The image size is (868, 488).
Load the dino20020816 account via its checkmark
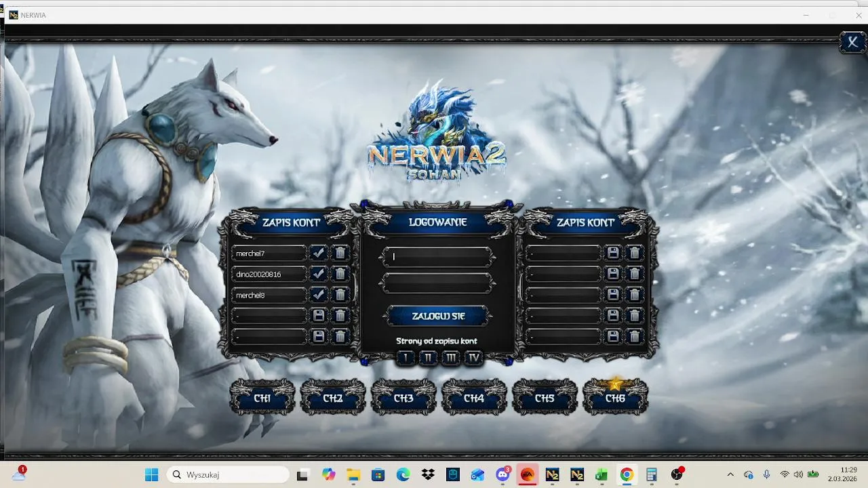click(x=318, y=274)
